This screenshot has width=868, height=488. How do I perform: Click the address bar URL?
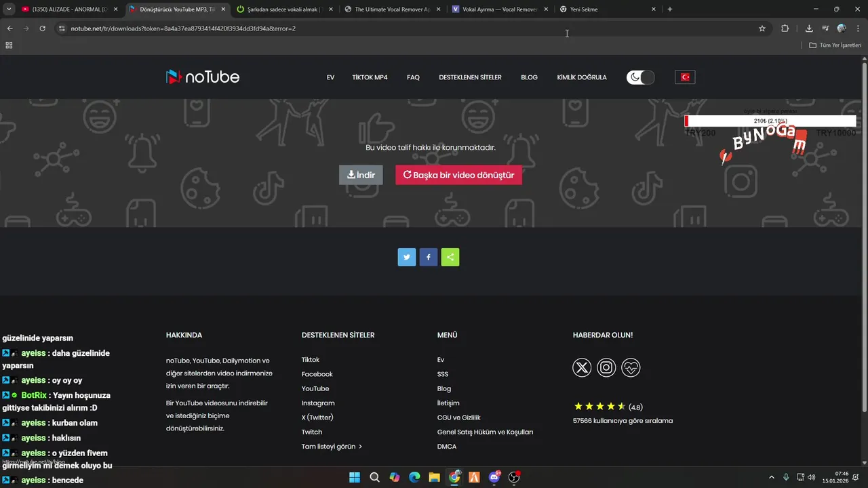click(183, 28)
